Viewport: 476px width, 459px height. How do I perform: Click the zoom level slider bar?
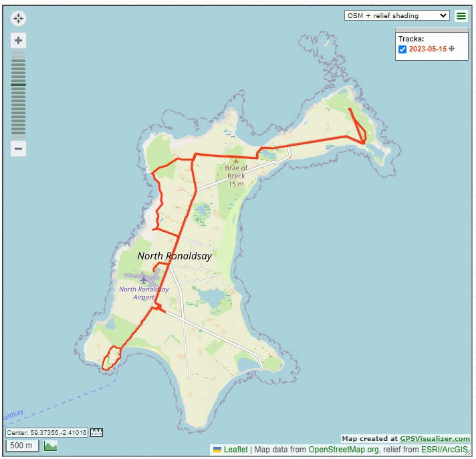[x=18, y=94]
